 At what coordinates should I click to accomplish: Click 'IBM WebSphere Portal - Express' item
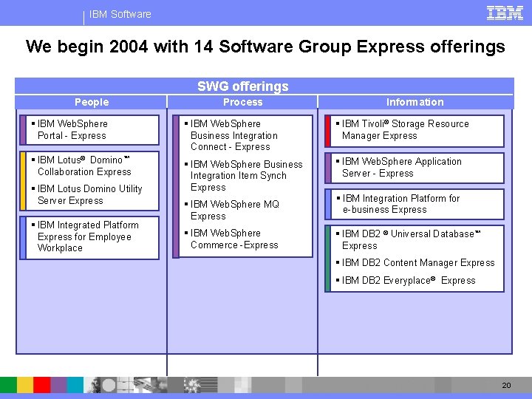coord(70,129)
